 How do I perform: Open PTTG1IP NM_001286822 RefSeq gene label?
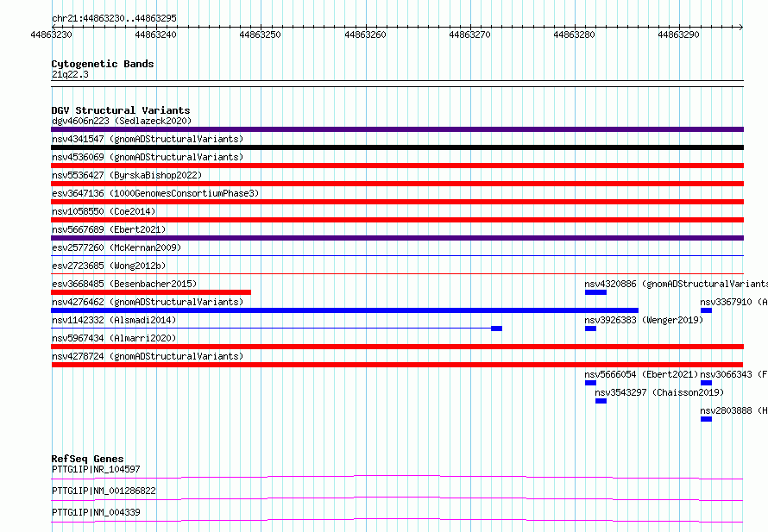pos(104,491)
